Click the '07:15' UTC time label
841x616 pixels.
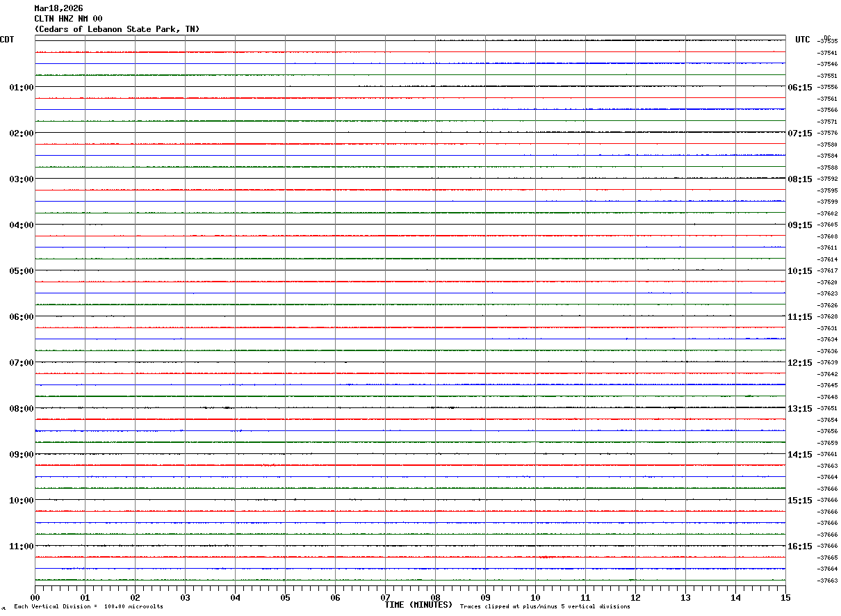click(800, 133)
